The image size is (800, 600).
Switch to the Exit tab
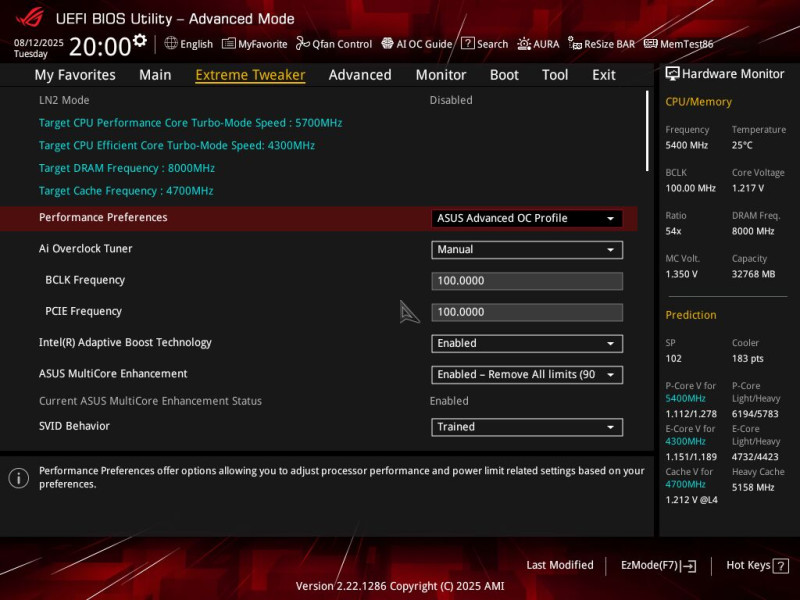coord(604,75)
